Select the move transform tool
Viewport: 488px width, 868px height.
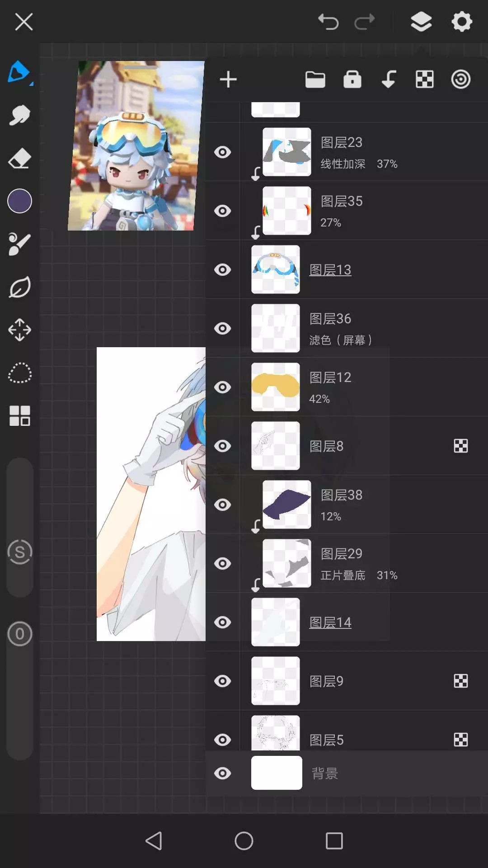pos(19,330)
